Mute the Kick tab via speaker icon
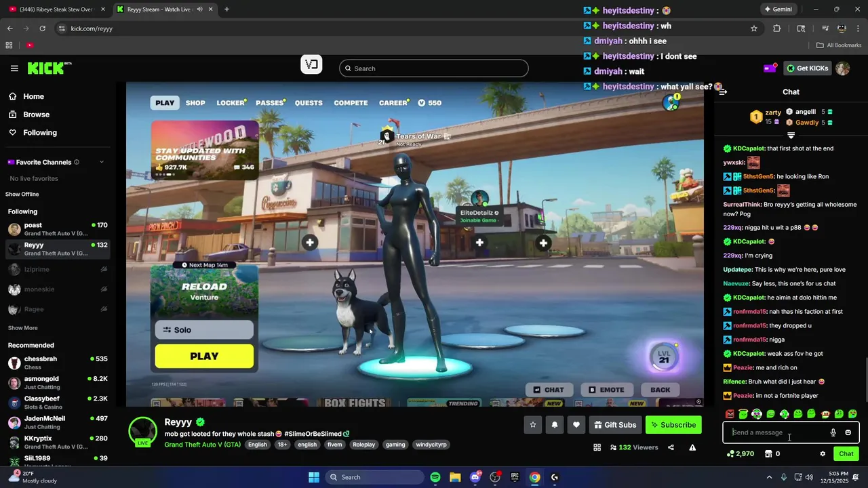 click(200, 9)
